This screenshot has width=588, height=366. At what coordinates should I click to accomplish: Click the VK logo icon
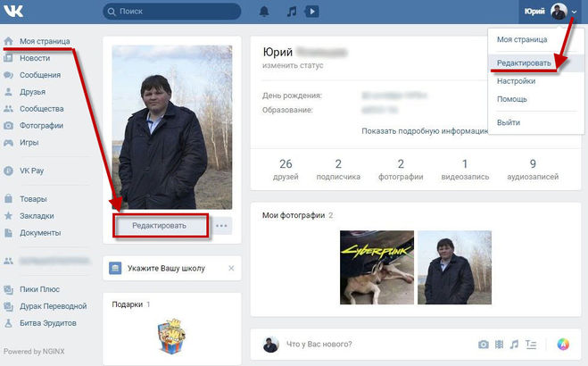pyautogui.click(x=16, y=12)
